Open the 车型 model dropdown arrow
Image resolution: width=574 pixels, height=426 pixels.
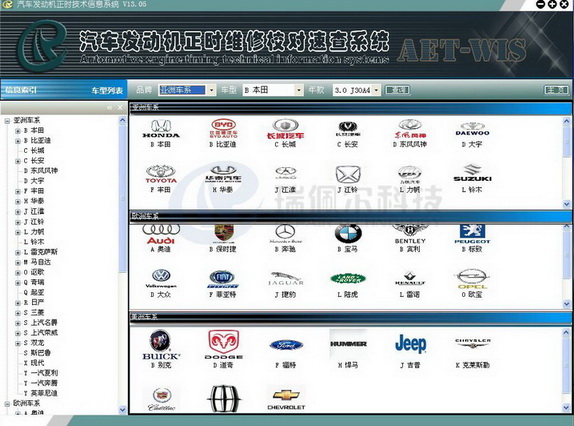[299, 90]
